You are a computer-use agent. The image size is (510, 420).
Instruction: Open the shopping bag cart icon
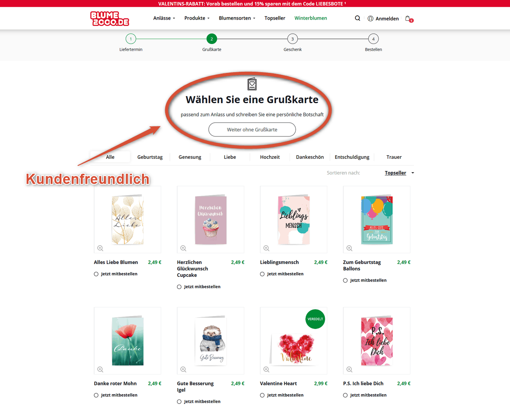(x=409, y=18)
